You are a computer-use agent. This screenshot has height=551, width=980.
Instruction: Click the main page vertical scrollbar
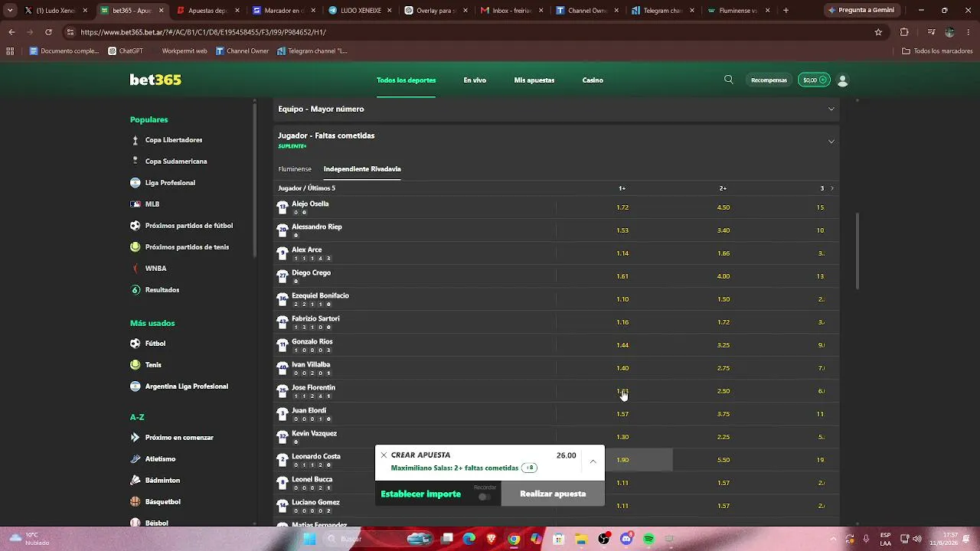point(857,253)
